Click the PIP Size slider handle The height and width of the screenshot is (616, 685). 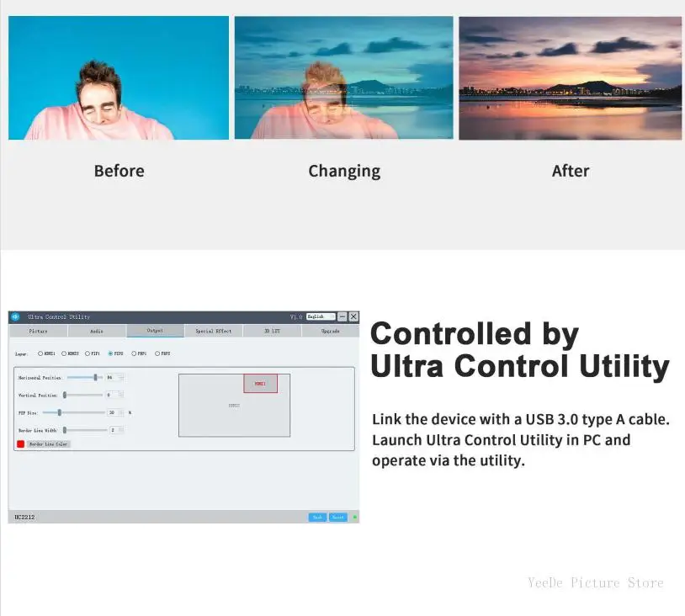pos(60,412)
